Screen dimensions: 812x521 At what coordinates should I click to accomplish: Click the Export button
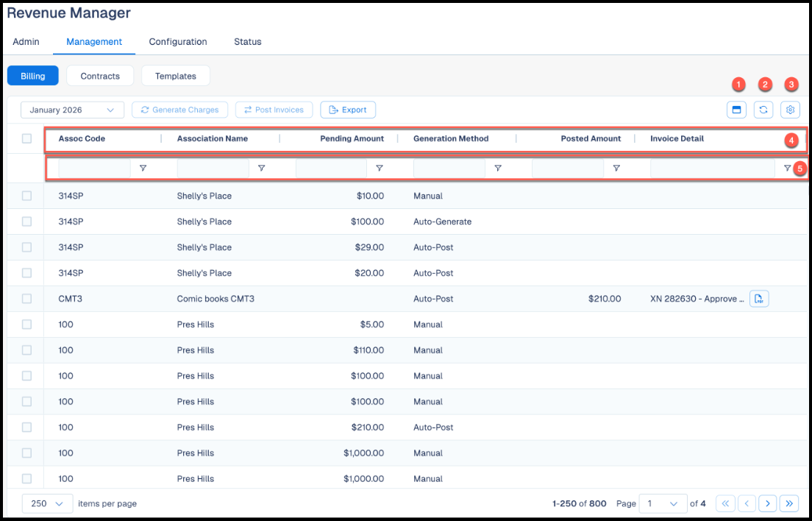[x=348, y=110]
